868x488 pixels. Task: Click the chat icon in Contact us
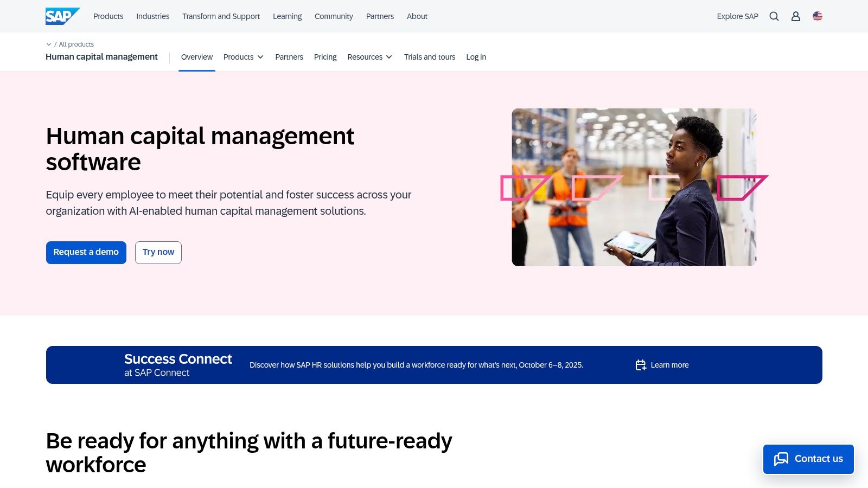point(781,459)
